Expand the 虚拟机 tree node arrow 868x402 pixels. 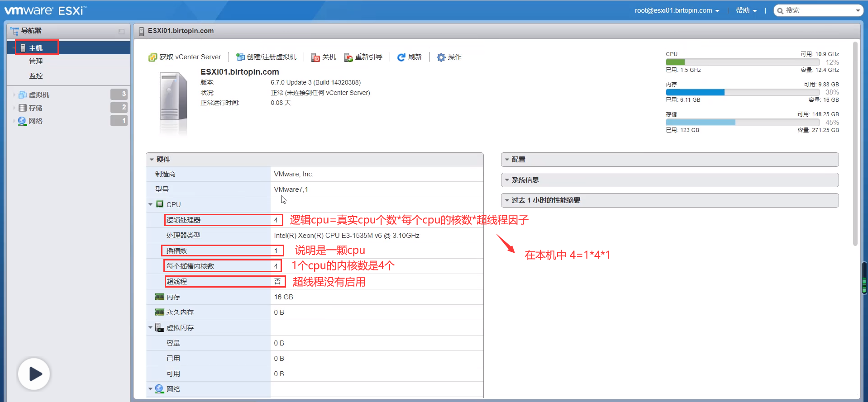[x=14, y=95]
